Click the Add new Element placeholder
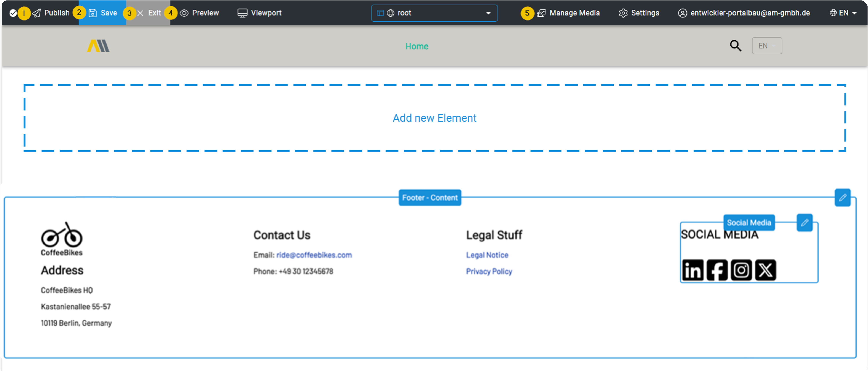The image size is (868, 375). [x=434, y=118]
